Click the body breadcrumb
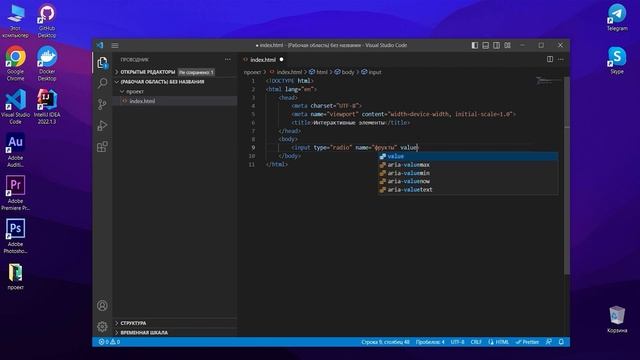The image size is (640, 360). point(347,72)
